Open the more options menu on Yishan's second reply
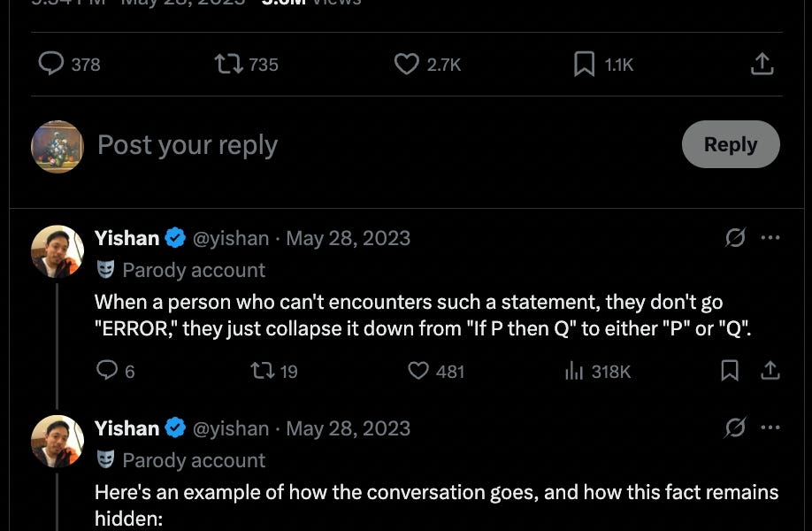Screen dimensions: 812x531 tap(770, 427)
